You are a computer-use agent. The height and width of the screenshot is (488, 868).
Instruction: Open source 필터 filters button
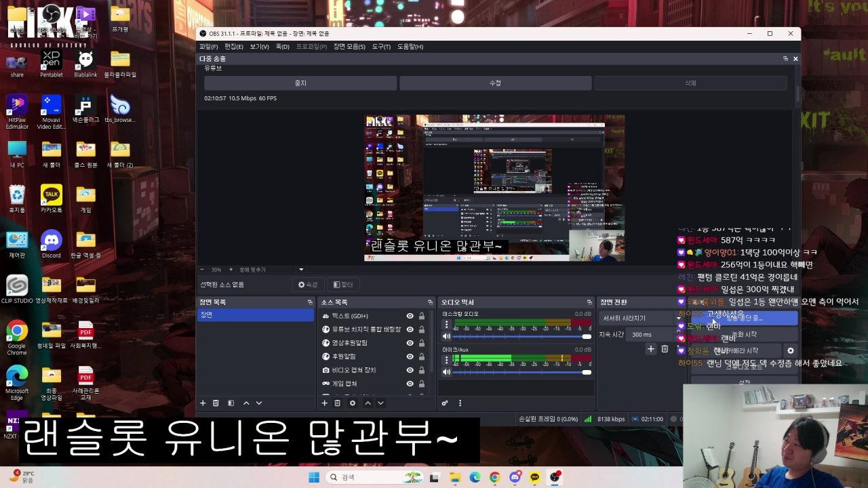pyautogui.click(x=343, y=285)
